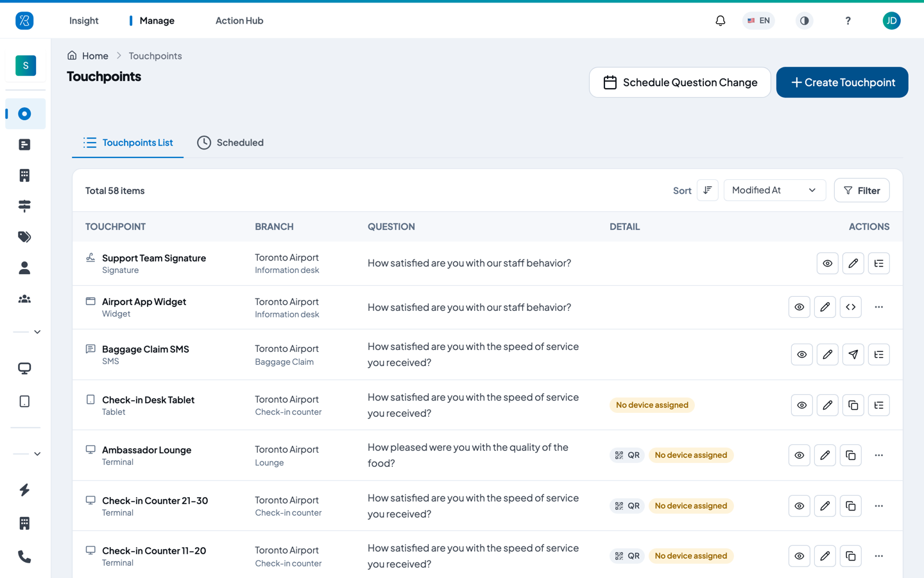The height and width of the screenshot is (578, 924).
Task: Open the EN language selector
Action: (x=758, y=21)
